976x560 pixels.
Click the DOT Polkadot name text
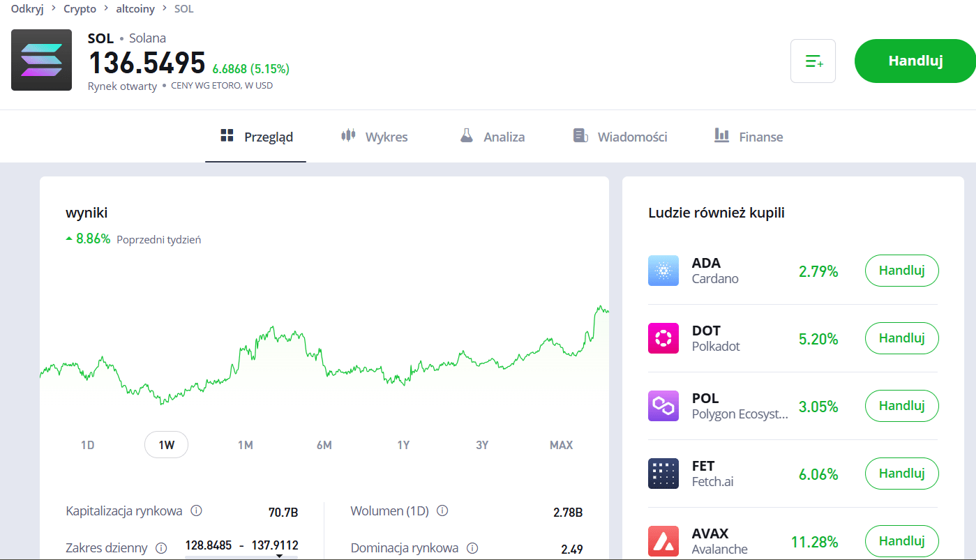[716, 338]
